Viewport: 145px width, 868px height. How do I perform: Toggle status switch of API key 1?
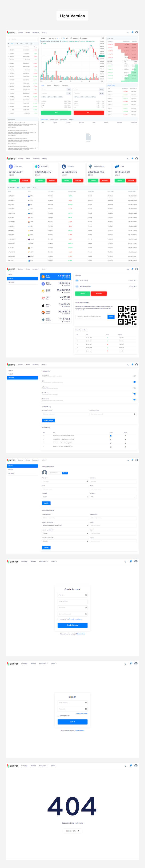tap(111, 436)
